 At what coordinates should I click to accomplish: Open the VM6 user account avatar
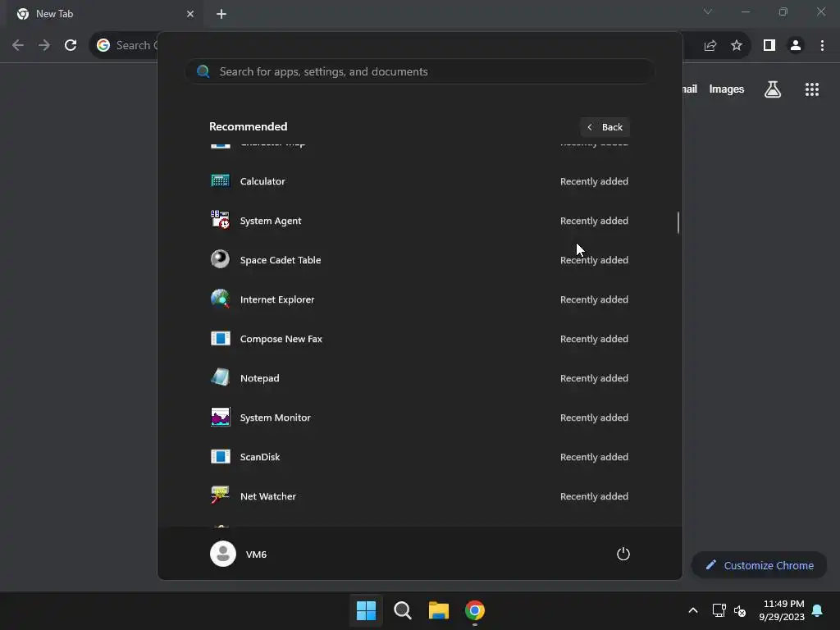(x=223, y=554)
